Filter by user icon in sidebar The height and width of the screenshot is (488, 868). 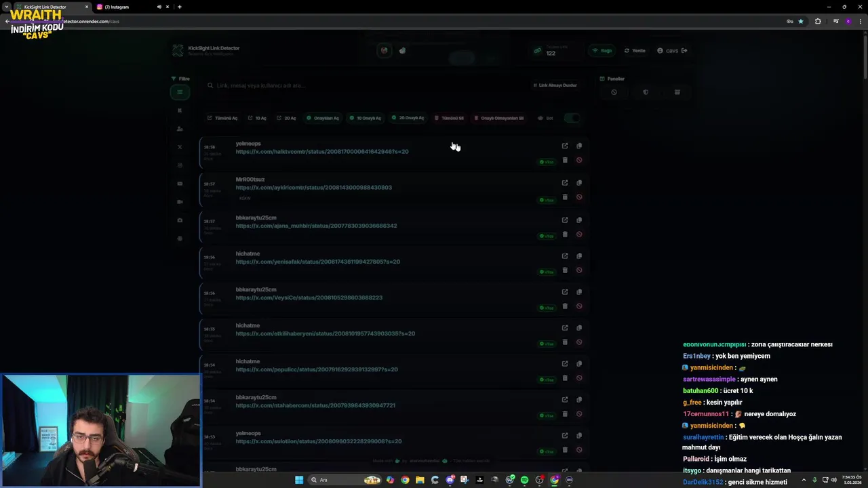(180, 129)
